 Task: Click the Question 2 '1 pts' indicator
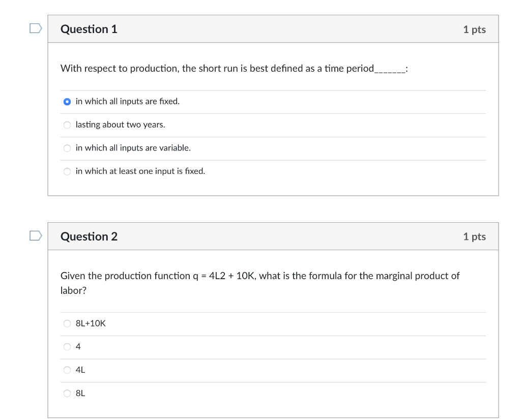point(475,237)
